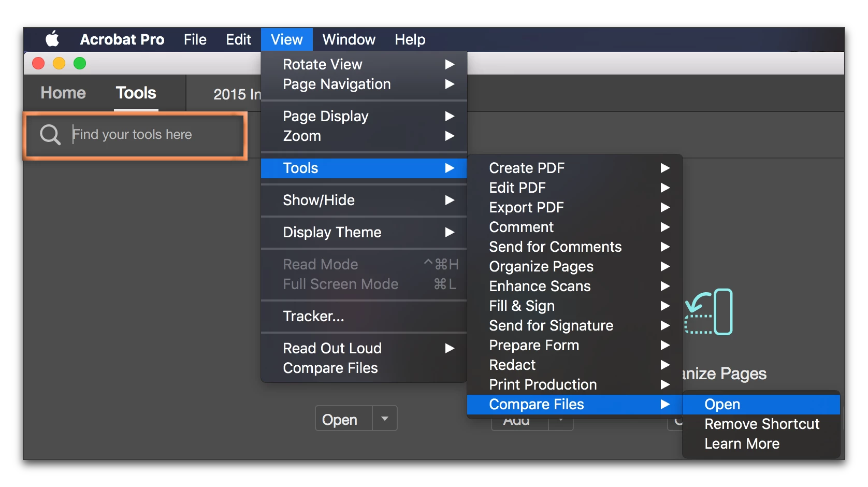Image resolution: width=868 pixels, height=487 pixels.
Task: Expand the Page Display submenu
Action: pyautogui.click(x=364, y=116)
